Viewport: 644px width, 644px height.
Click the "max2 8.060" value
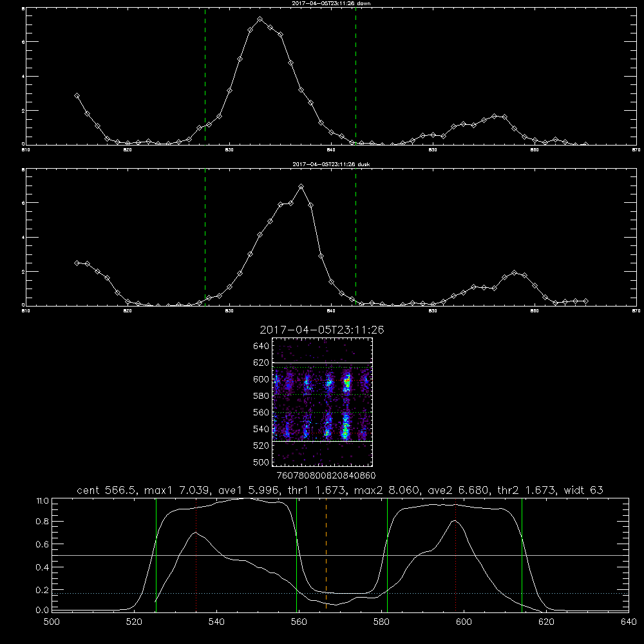[386, 490]
